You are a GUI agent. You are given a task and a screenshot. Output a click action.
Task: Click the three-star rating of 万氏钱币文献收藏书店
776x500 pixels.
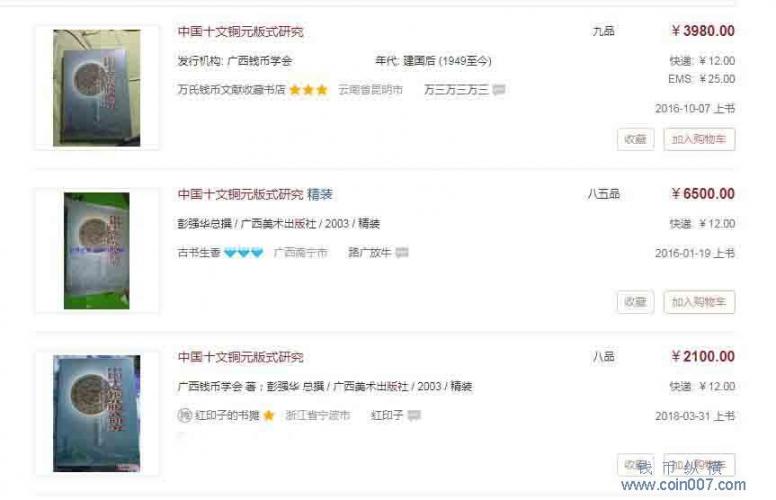[x=308, y=90]
